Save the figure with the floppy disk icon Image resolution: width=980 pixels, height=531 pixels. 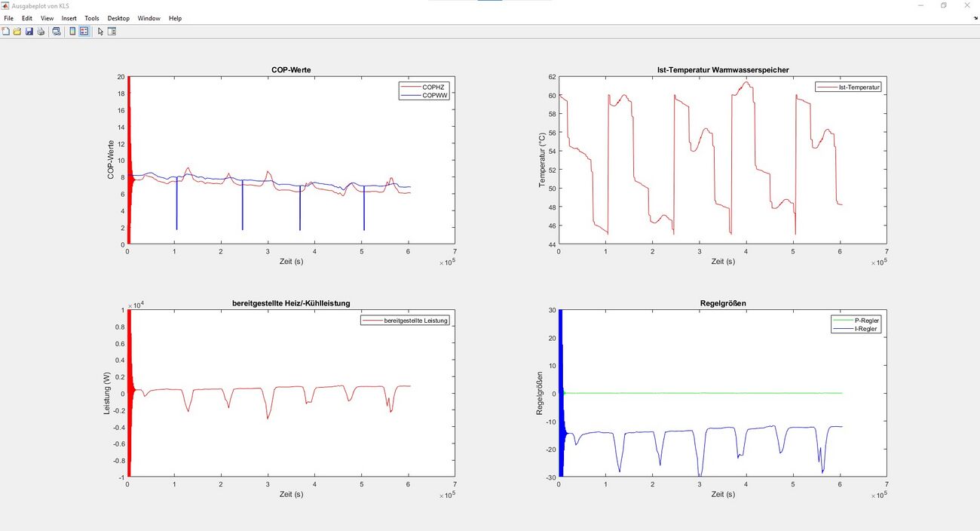pyautogui.click(x=29, y=32)
